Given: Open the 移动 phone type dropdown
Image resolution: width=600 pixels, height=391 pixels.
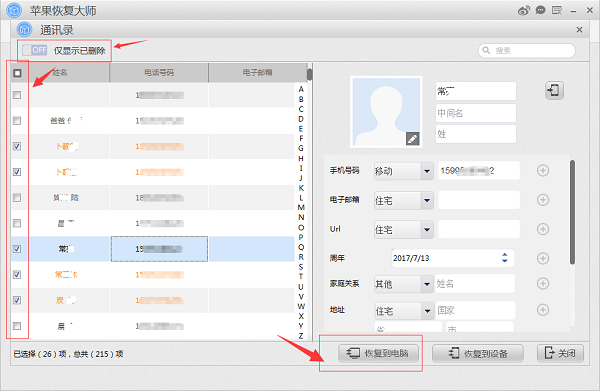Looking at the screenshot, I should coord(403,171).
